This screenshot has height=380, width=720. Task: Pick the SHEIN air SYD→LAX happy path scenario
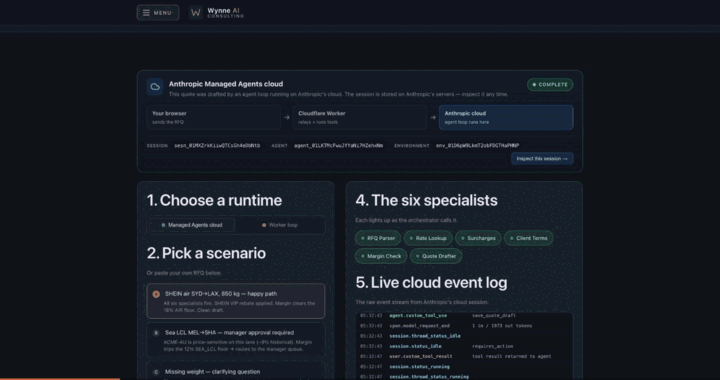(x=236, y=301)
